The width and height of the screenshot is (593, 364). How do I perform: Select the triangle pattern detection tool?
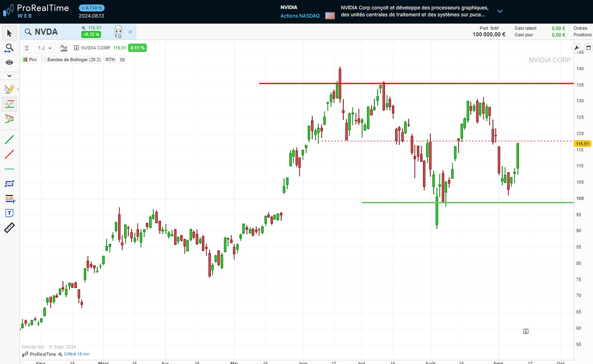click(x=9, y=119)
